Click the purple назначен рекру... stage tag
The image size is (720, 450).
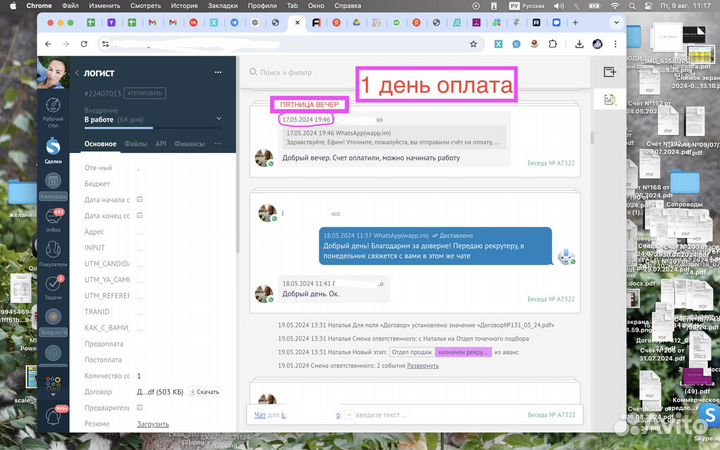coord(463,352)
